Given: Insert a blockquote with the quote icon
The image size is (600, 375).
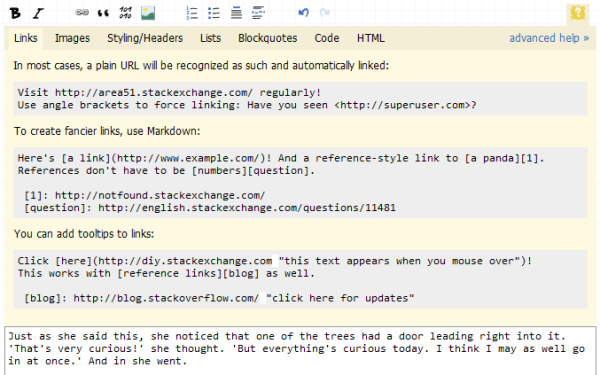Looking at the screenshot, I should pos(103,13).
